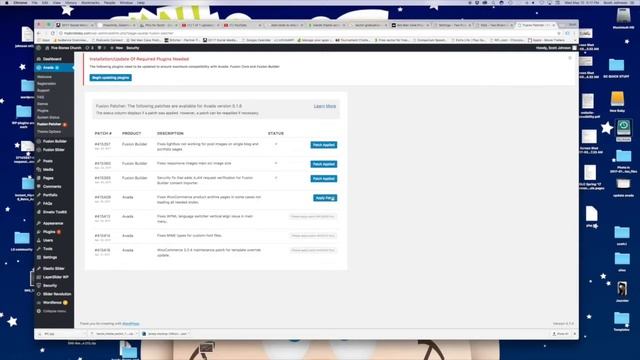The image size is (640, 360).
Task: Click the updates icon in the admin bar
Action: (x=89, y=48)
